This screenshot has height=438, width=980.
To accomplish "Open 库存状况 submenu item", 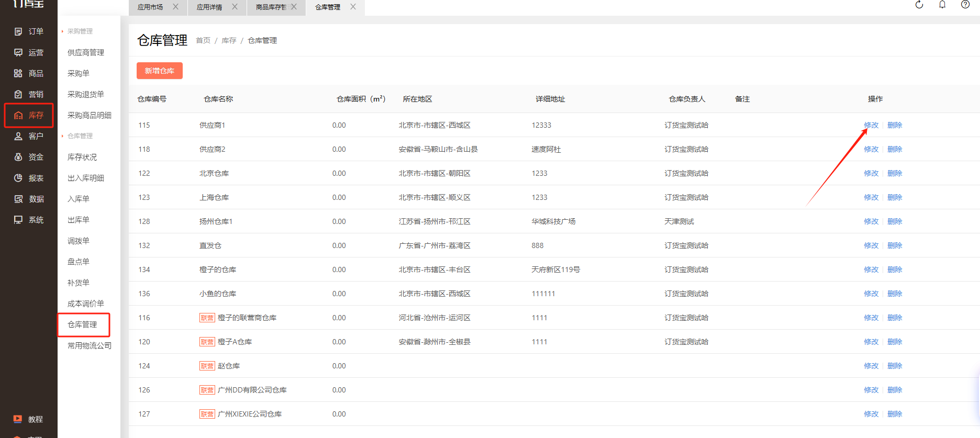I will click(82, 157).
